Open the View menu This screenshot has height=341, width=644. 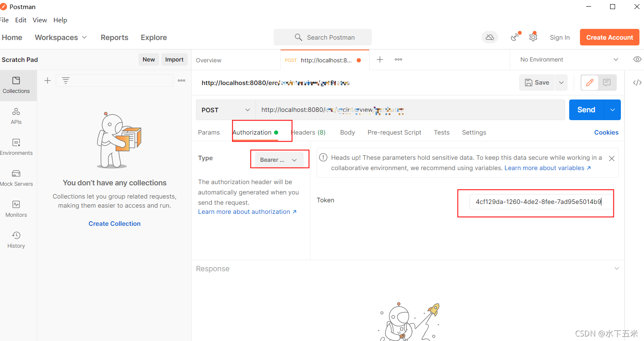click(x=40, y=20)
